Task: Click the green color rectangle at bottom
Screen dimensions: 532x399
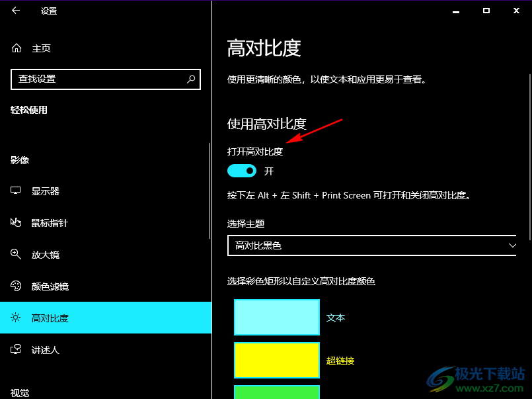Action: [277, 392]
